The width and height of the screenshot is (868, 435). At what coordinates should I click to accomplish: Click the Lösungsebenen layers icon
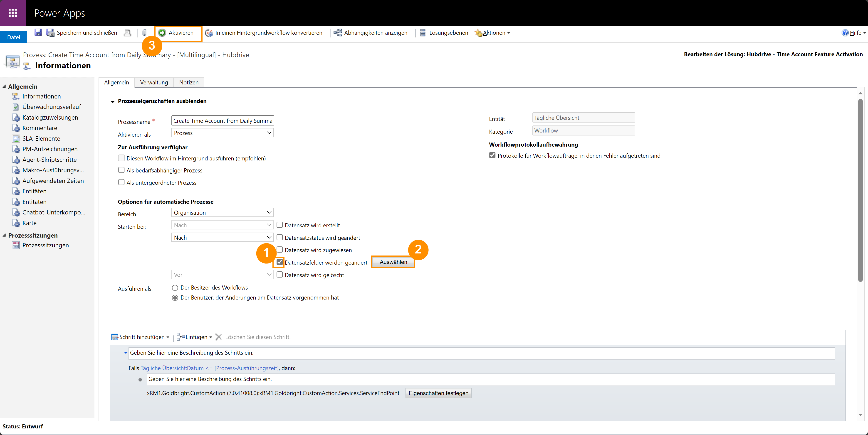pyautogui.click(x=423, y=33)
